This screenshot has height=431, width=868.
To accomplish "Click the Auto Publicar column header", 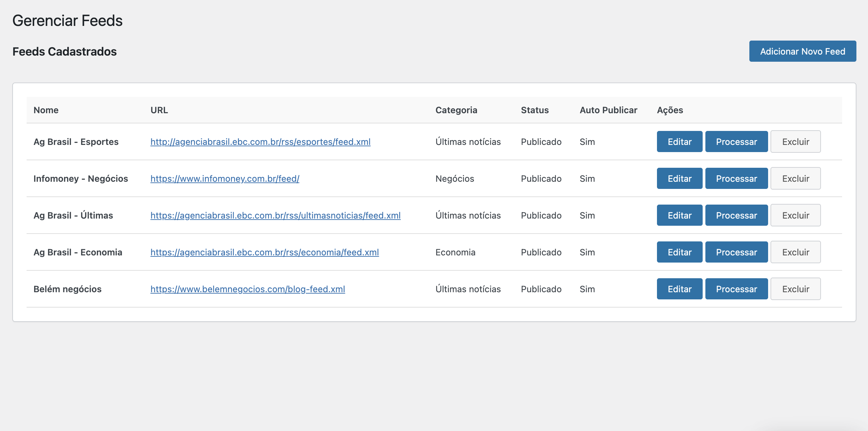I will [608, 110].
